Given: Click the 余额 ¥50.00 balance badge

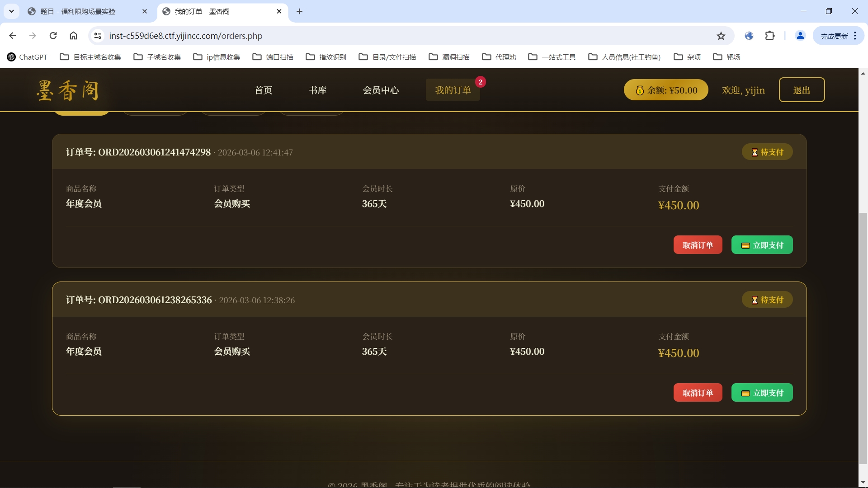Looking at the screenshot, I should point(666,90).
